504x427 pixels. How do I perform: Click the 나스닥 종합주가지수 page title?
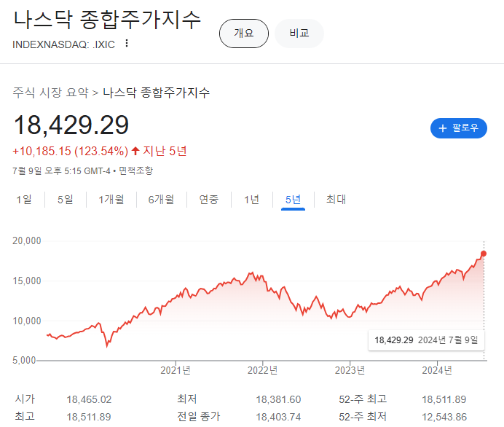tap(107, 20)
